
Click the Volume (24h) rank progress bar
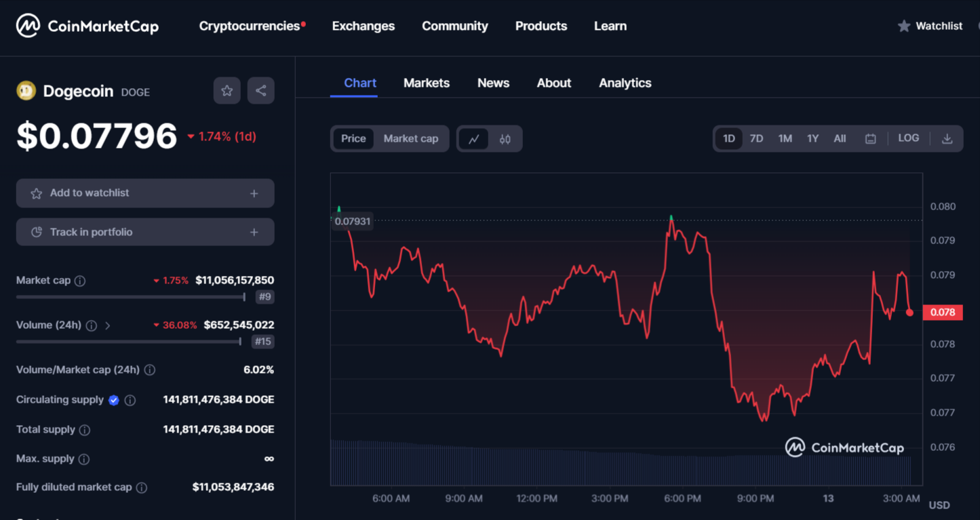pyautogui.click(x=129, y=342)
